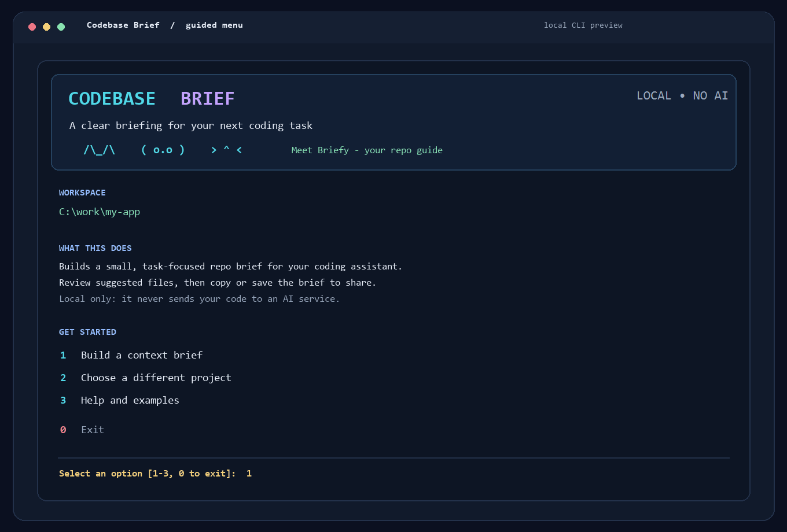Click the yellow minimize window dot
The image size is (787, 532).
tap(47, 27)
